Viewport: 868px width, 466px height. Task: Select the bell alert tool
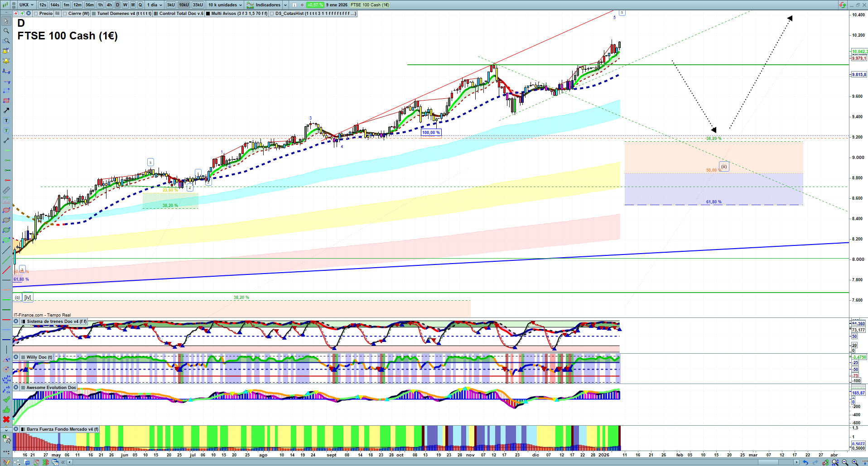tap(6, 61)
